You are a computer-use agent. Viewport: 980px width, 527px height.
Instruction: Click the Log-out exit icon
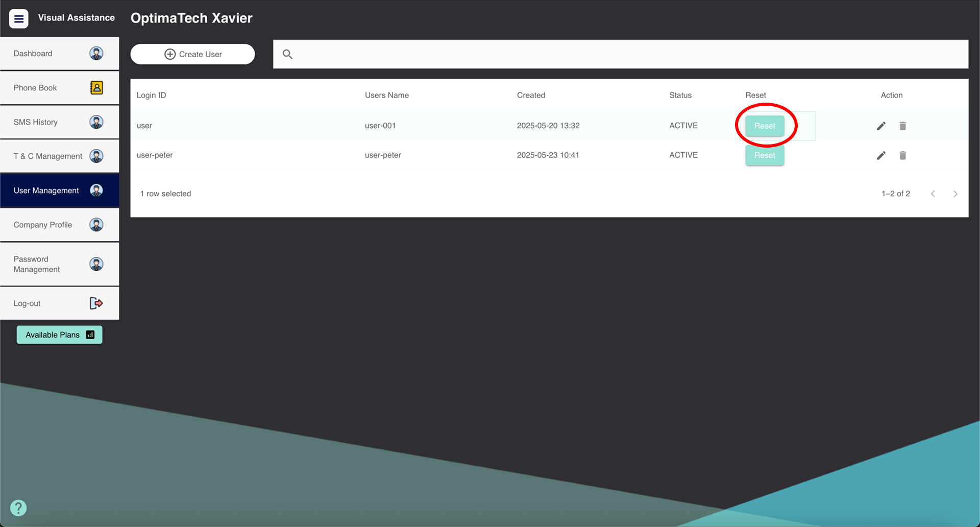[x=96, y=303]
